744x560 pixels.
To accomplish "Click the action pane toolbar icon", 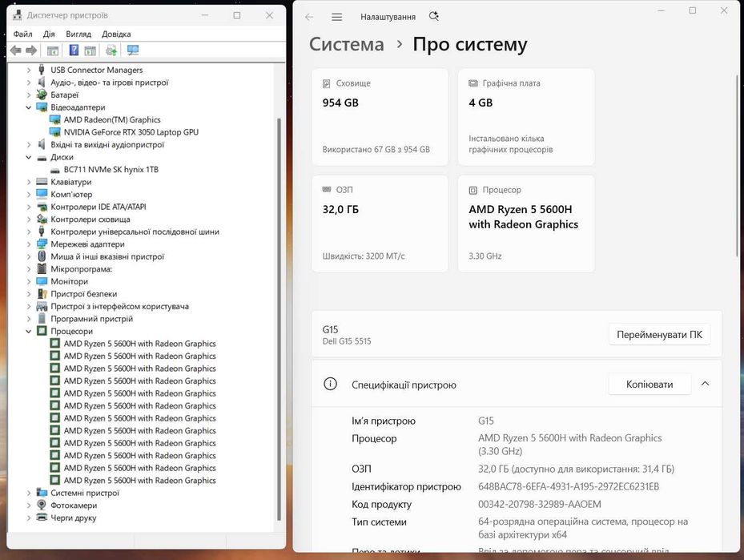I will [x=90, y=50].
